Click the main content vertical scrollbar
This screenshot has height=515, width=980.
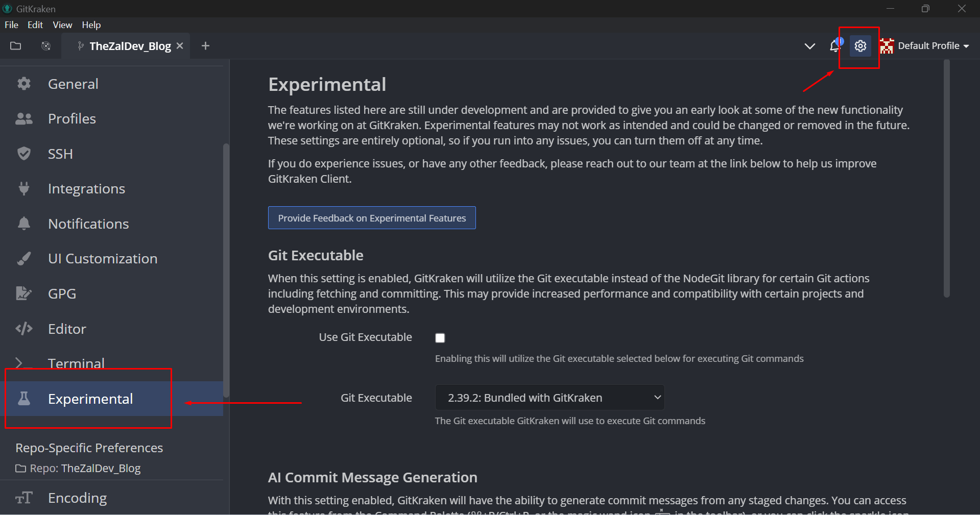pyautogui.click(x=946, y=179)
